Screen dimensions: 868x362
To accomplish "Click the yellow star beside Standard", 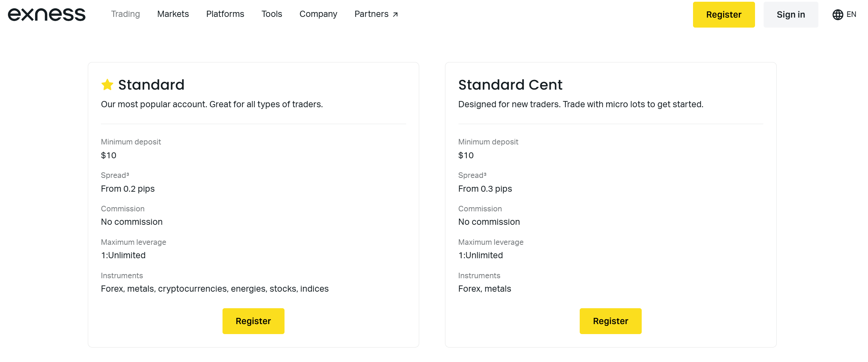I will pyautogui.click(x=107, y=85).
